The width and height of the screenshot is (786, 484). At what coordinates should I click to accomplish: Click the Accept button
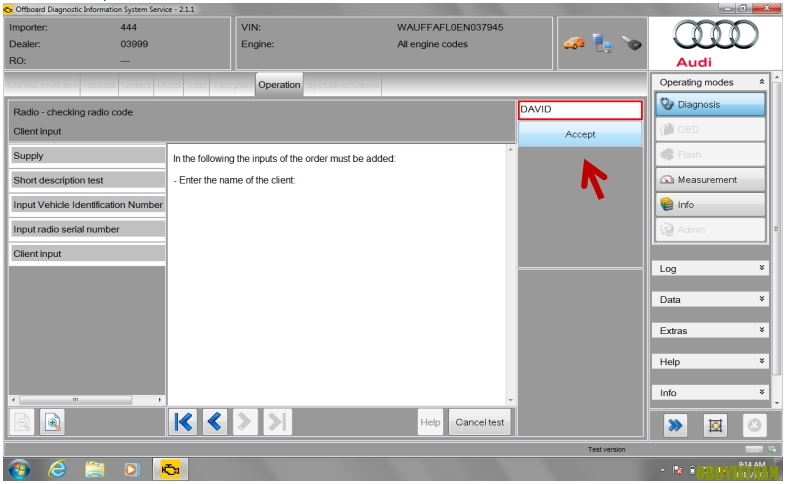click(x=580, y=134)
